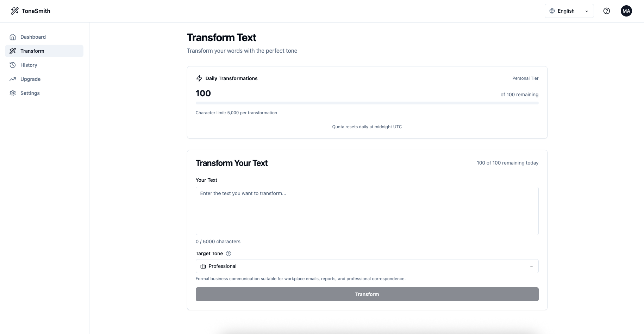Select the Dashboard house icon
Screen dimensions: 644x334
(x=13, y=37)
